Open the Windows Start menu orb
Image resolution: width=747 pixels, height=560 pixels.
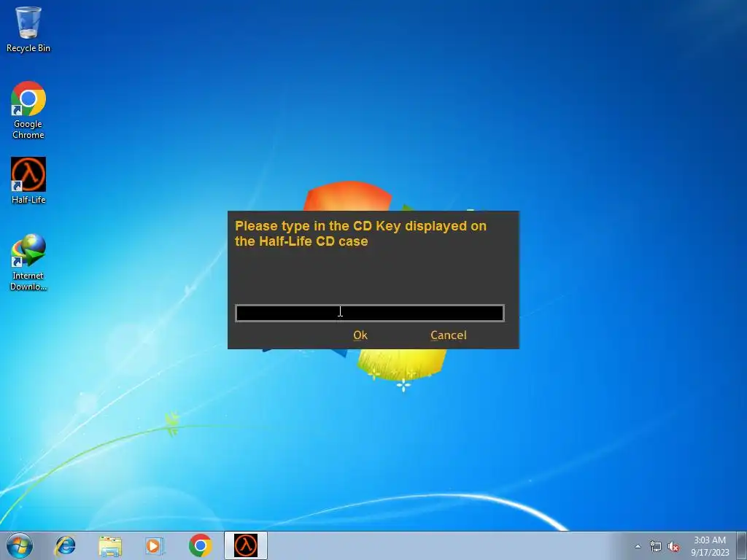tap(20, 545)
